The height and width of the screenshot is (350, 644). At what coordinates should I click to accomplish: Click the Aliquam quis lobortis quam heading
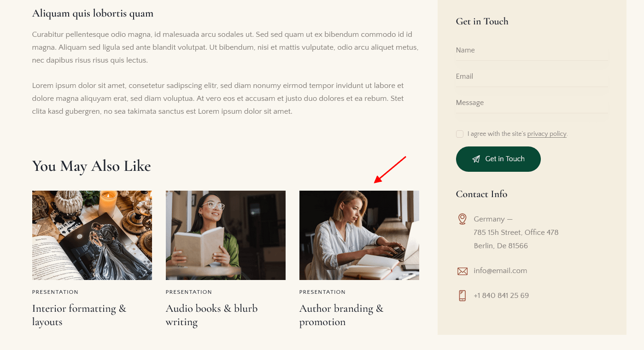point(93,14)
